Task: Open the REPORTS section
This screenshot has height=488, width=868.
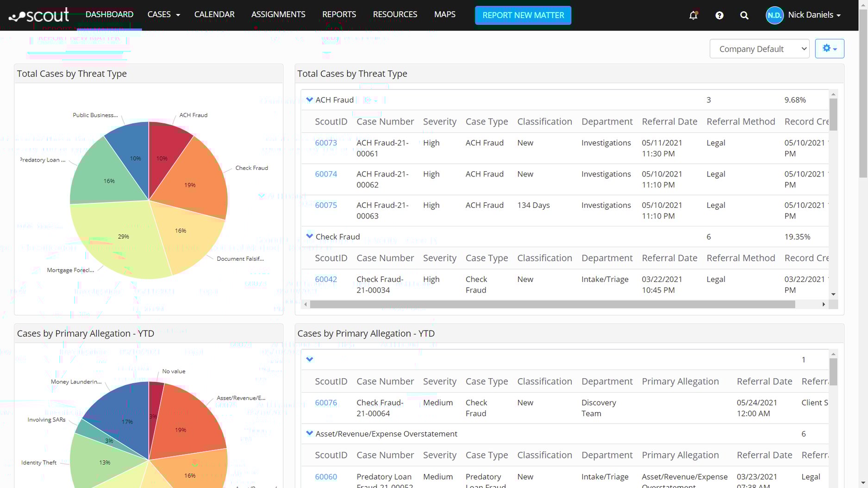Action: pos(339,14)
